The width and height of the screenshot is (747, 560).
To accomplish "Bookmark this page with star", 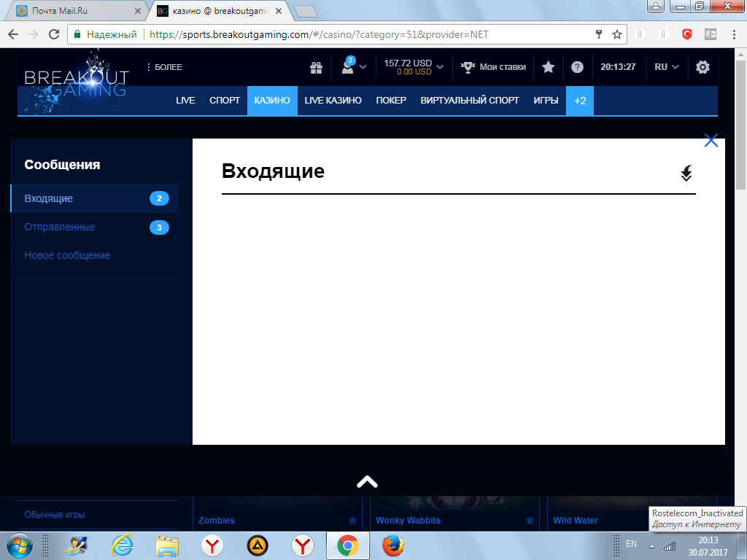I will click(617, 34).
